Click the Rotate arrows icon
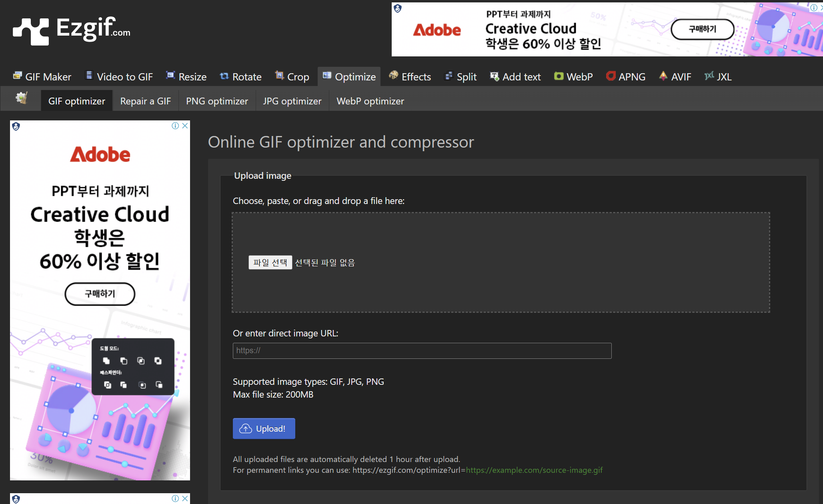 [x=224, y=76]
